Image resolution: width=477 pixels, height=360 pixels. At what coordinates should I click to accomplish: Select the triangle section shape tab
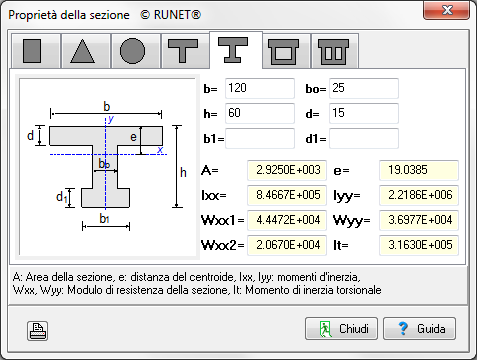[86, 51]
